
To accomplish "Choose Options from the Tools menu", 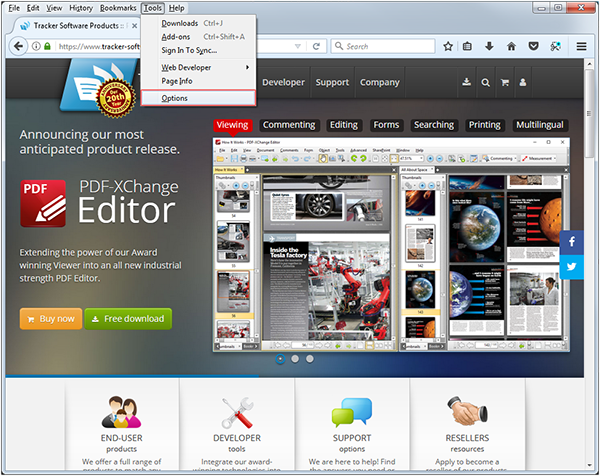I will tap(198, 98).
